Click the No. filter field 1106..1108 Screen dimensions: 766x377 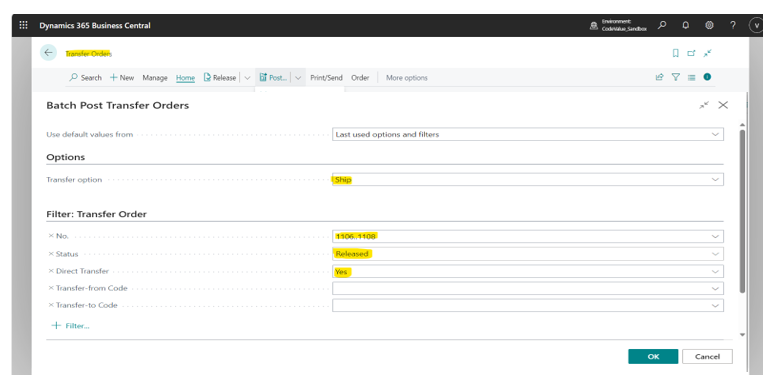tap(528, 236)
